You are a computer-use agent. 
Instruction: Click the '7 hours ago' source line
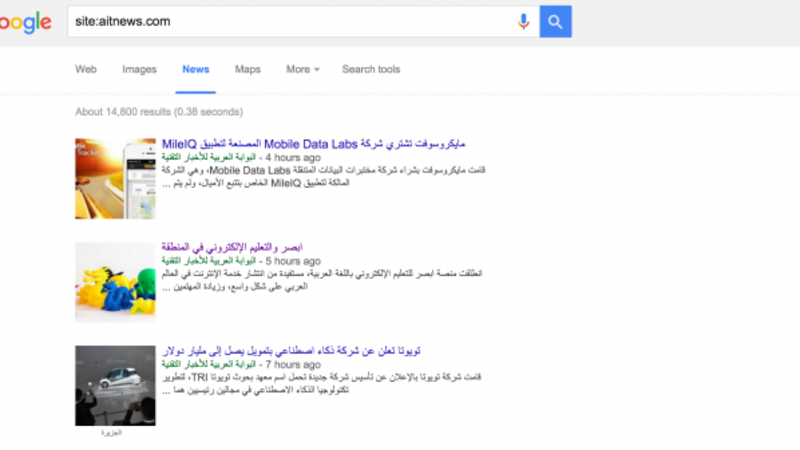pyautogui.click(x=241, y=365)
